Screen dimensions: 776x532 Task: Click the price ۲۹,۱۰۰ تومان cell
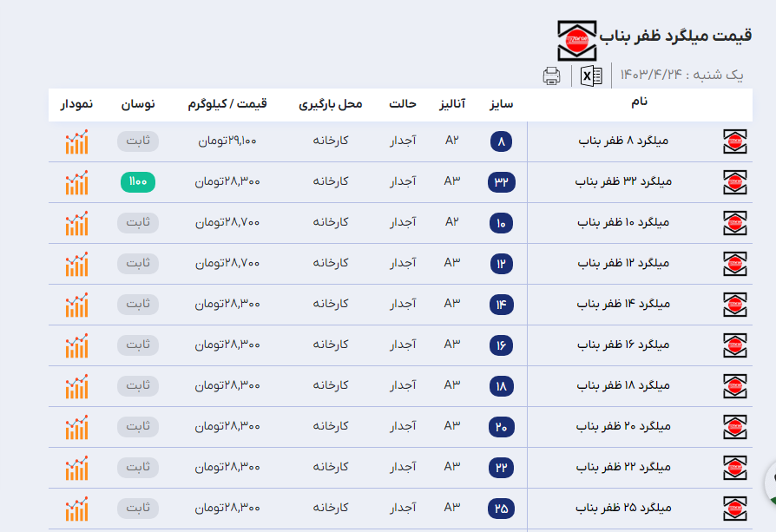click(226, 141)
